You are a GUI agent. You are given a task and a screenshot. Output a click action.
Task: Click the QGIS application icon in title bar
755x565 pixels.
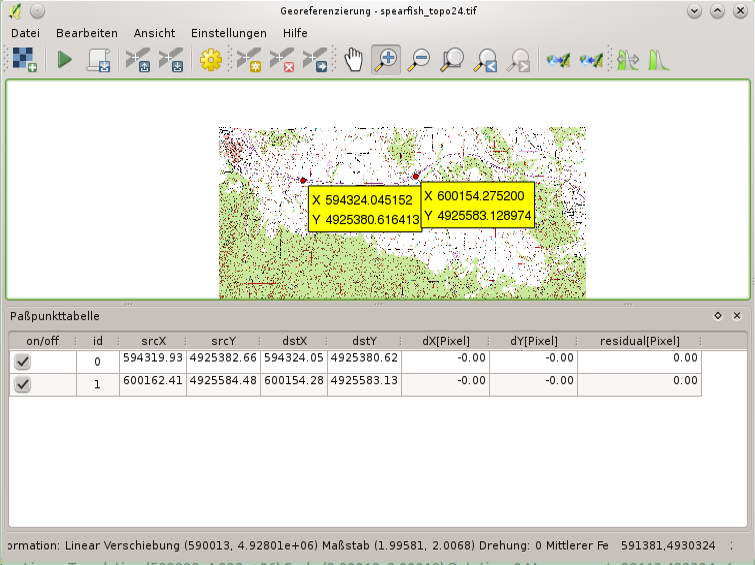pos(15,11)
